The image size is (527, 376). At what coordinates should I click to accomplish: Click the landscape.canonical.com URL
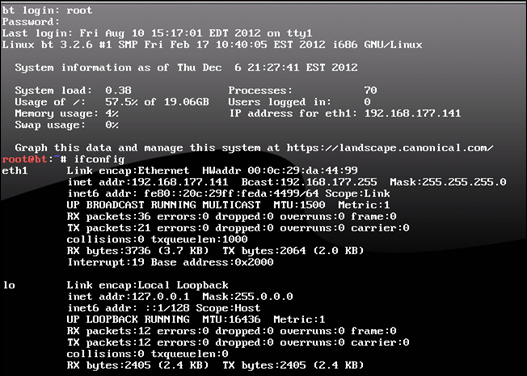tap(390, 148)
